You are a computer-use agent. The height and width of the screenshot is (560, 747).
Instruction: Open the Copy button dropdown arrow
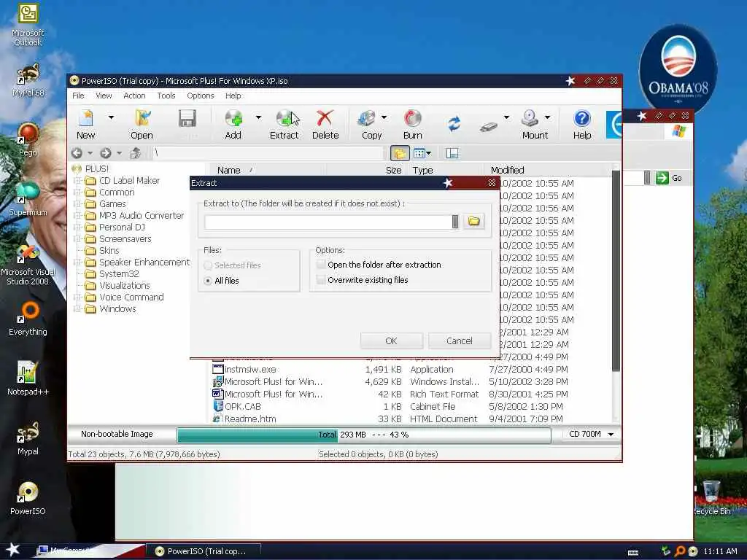tap(384, 117)
